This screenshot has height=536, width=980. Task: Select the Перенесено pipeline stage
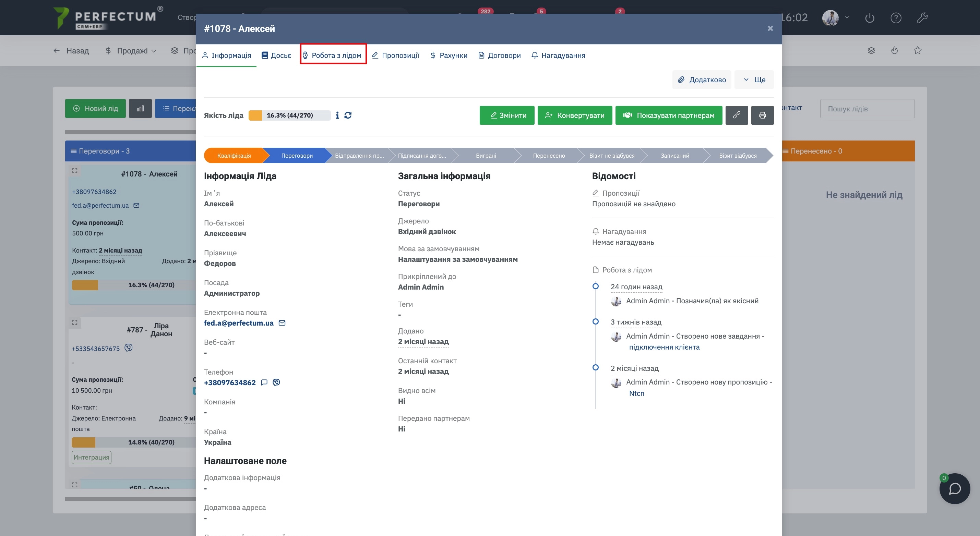(549, 156)
